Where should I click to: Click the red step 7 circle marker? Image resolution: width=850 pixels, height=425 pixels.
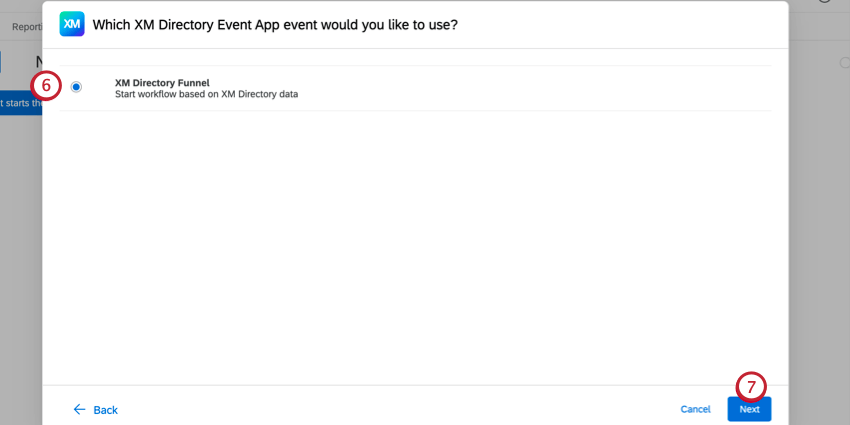click(751, 387)
